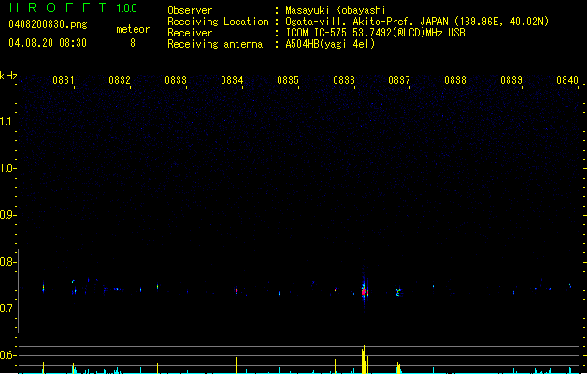Screen dimensions: 588x374
Task: Click the 'Observer' field label
Action: (x=190, y=10)
